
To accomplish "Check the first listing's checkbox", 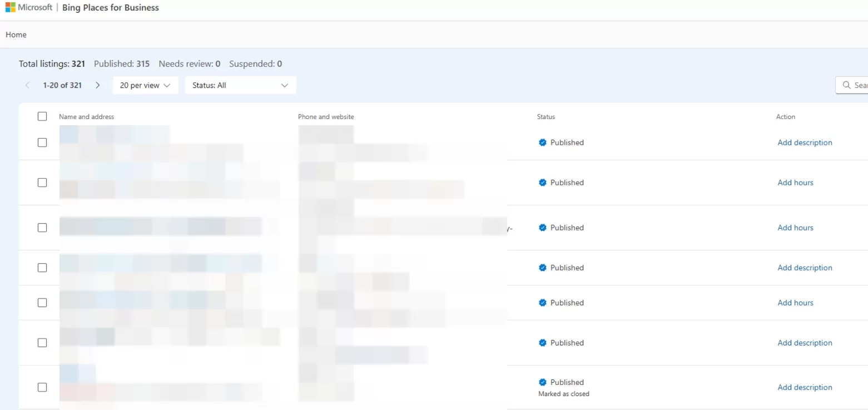I will pos(42,142).
